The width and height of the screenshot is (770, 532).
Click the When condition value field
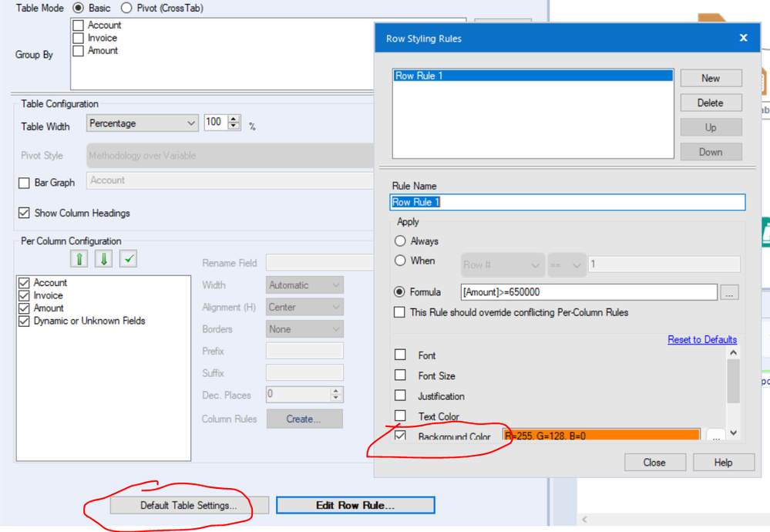coord(664,264)
